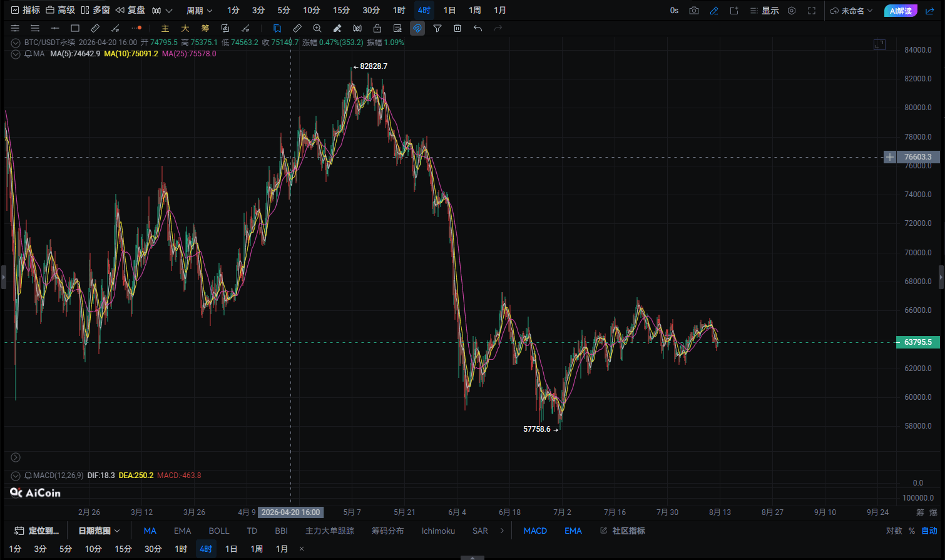Select the 1周 interval in top bar
The width and height of the screenshot is (945, 560).
point(475,11)
